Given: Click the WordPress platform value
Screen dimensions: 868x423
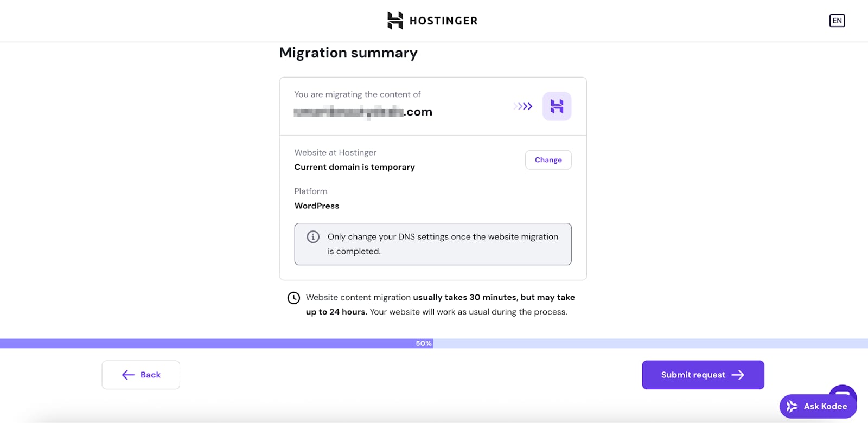Looking at the screenshot, I should pos(317,206).
